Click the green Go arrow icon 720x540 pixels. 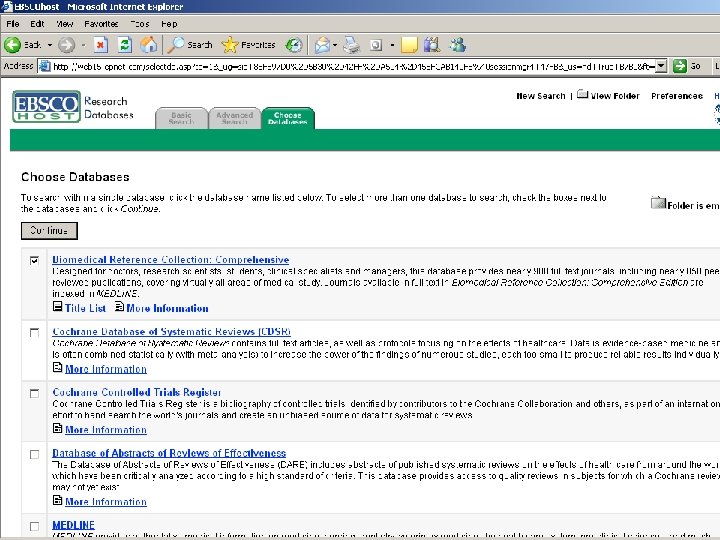coord(680,66)
